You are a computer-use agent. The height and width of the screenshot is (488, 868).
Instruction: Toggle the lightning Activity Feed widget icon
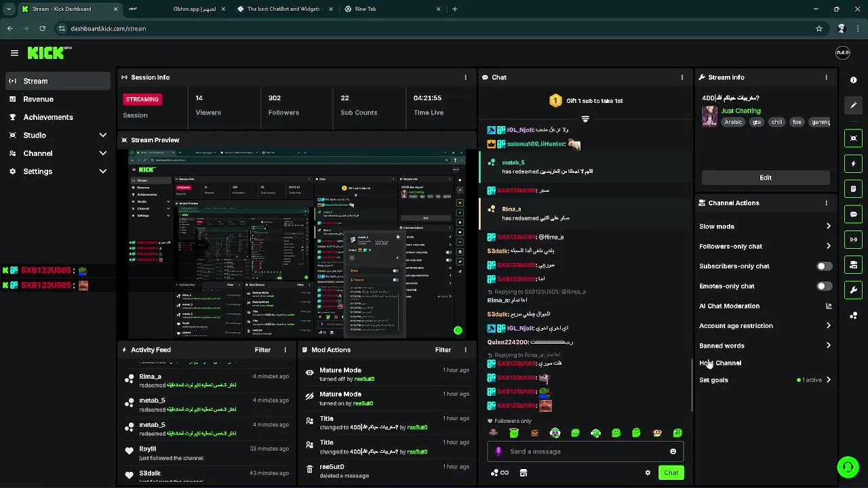click(853, 163)
